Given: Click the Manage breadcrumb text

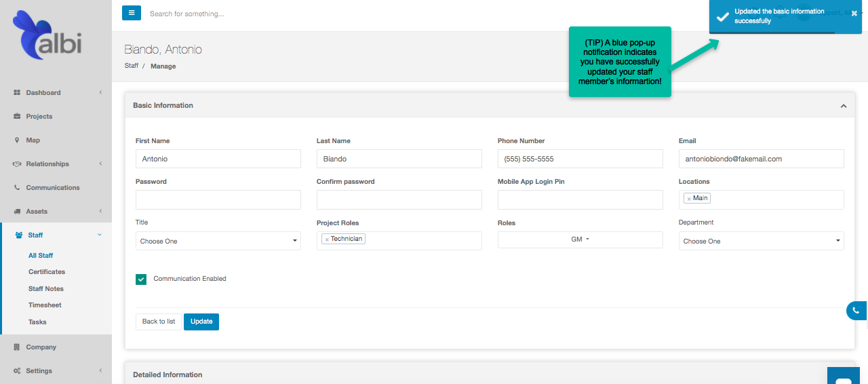Looking at the screenshot, I should [163, 66].
